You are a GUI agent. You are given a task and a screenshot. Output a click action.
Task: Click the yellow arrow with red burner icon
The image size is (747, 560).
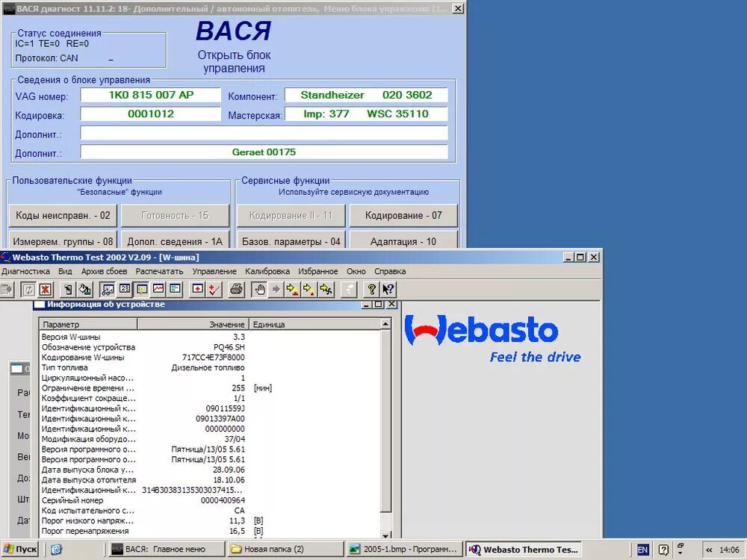pos(293,289)
